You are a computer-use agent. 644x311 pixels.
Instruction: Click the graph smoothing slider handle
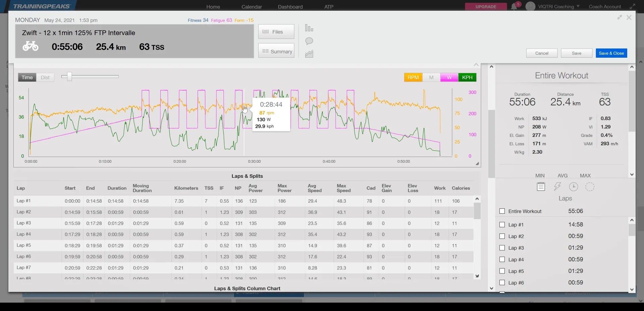[x=69, y=76]
